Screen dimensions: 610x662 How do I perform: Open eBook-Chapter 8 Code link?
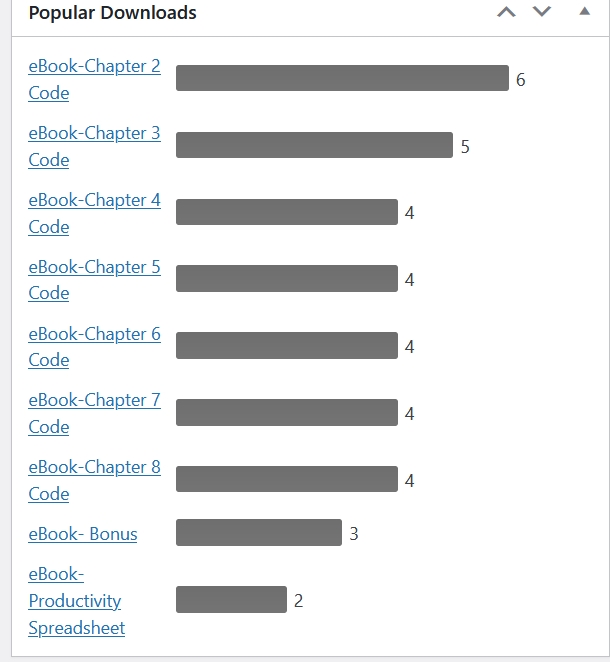(94, 467)
